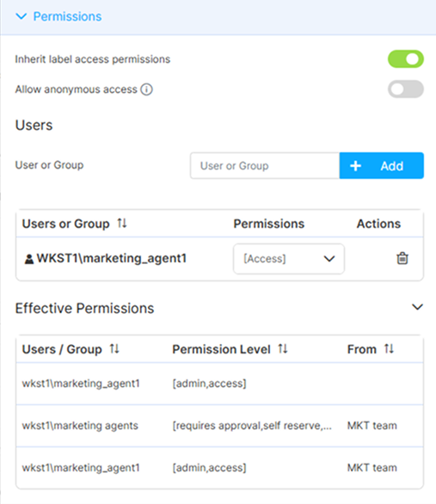Image resolution: width=436 pixels, height=504 pixels.
Task: Click Allow anonymous access label
Action: tap(77, 89)
